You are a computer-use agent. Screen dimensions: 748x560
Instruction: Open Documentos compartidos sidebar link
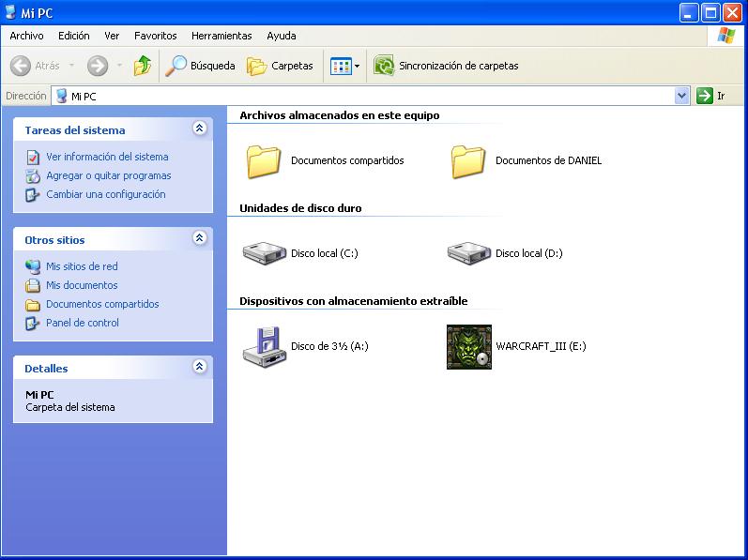(x=102, y=304)
